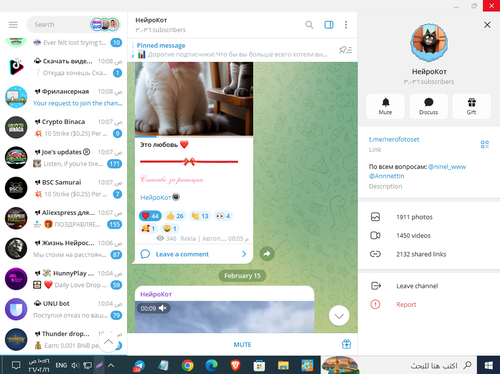The image size is (500, 374).
Task: Show the channel QR code icon
Action: pos(485,144)
